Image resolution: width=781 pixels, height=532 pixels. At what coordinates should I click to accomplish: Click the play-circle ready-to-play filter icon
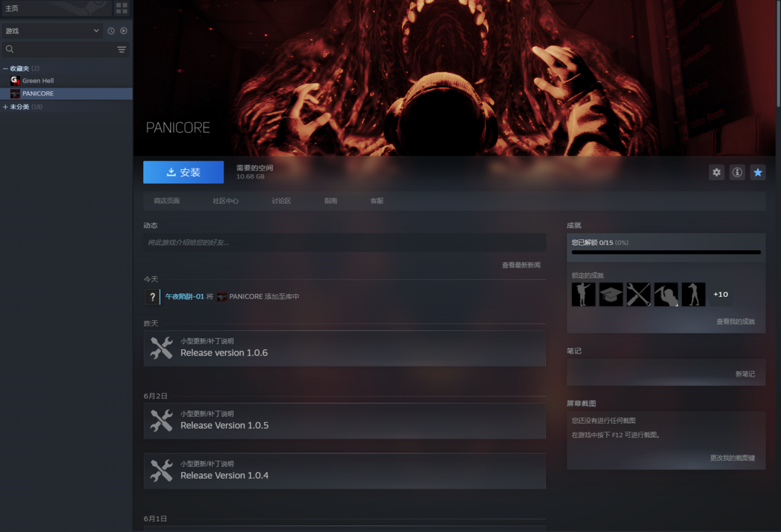point(124,31)
